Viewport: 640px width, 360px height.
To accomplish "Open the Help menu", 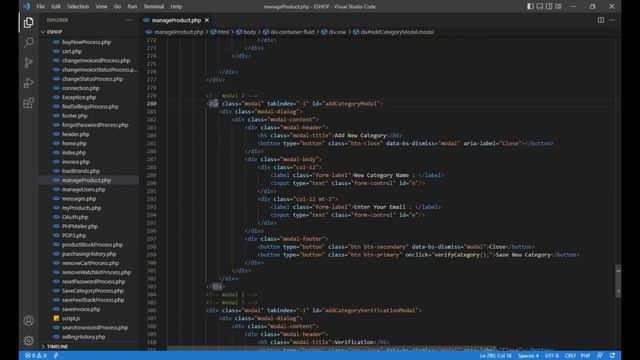I will coord(176,7).
